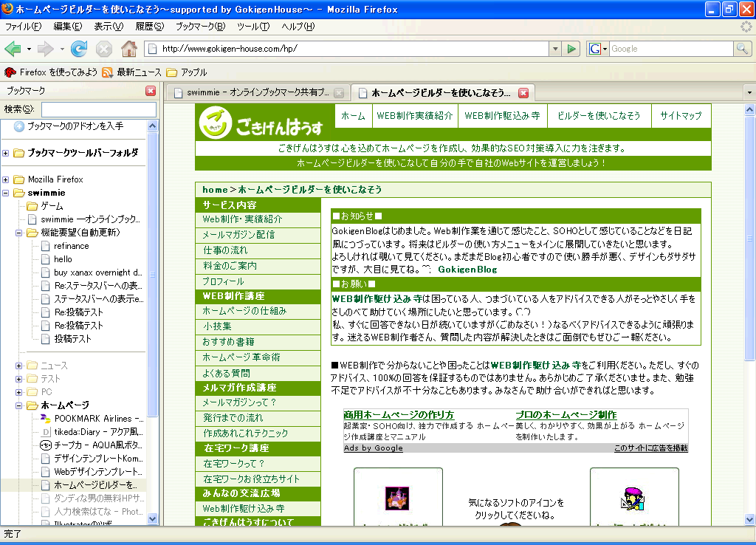Click bookmarks sidebar scrollbar up arrow

(x=152, y=126)
